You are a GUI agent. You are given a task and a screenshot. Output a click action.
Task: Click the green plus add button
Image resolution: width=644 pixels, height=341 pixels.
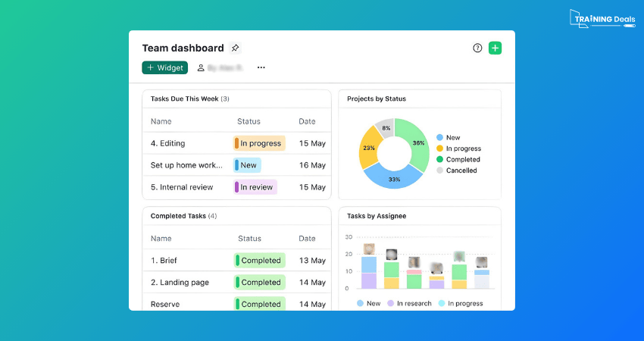pos(495,48)
